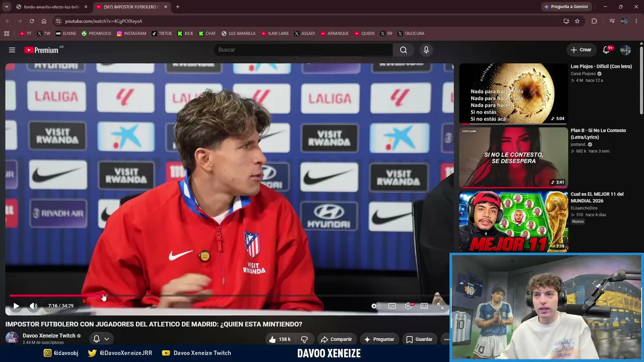Dislike the video with thumbs down
Screen dimensions: 644x362
pyautogui.click(x=304, y=339)
